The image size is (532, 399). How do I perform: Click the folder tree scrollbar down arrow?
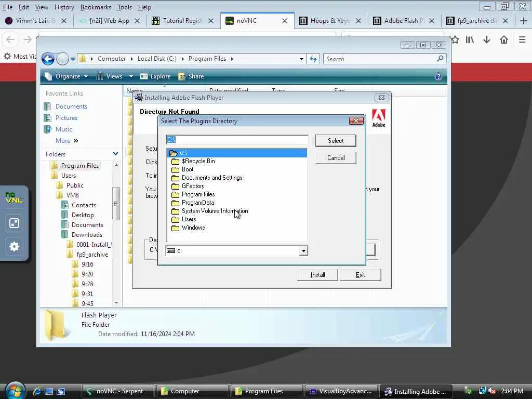pos(116,302)
